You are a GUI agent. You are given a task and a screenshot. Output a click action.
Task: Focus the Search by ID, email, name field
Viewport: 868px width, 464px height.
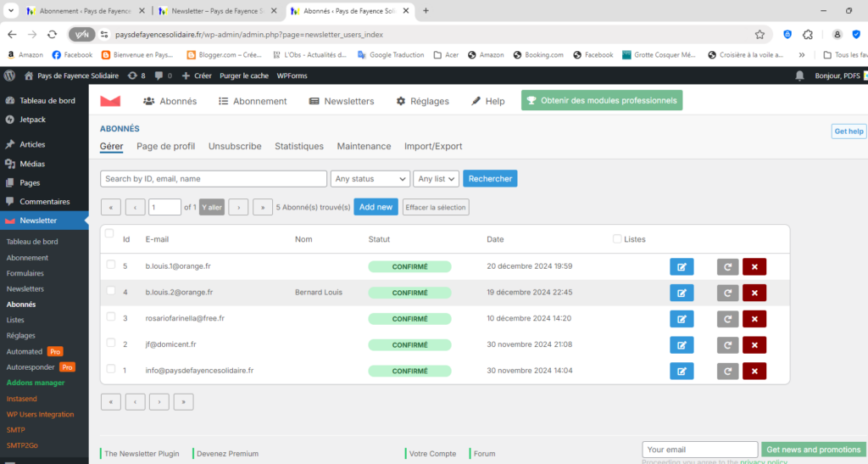[213, 179]
